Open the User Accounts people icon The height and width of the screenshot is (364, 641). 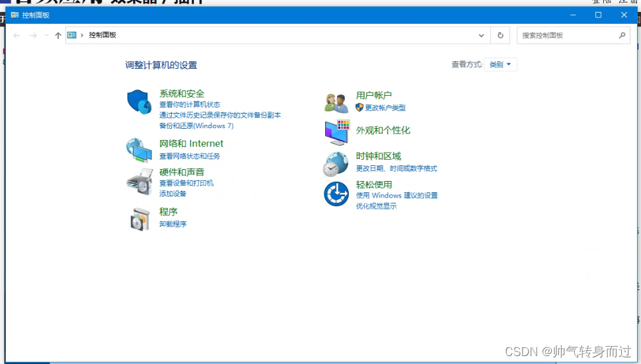tap(336, 102)
